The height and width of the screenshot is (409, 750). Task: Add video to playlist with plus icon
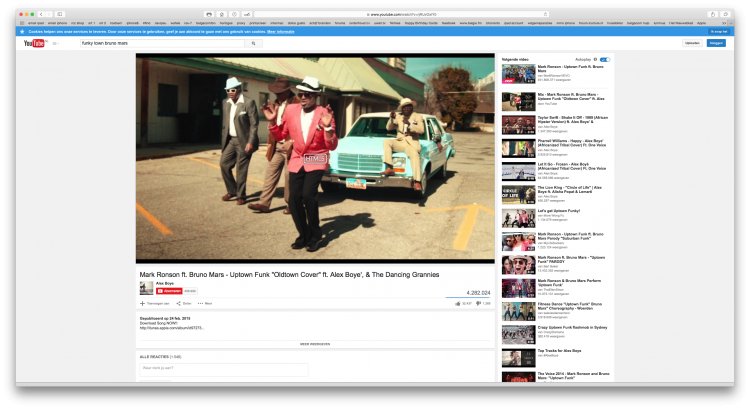point(142,304)
